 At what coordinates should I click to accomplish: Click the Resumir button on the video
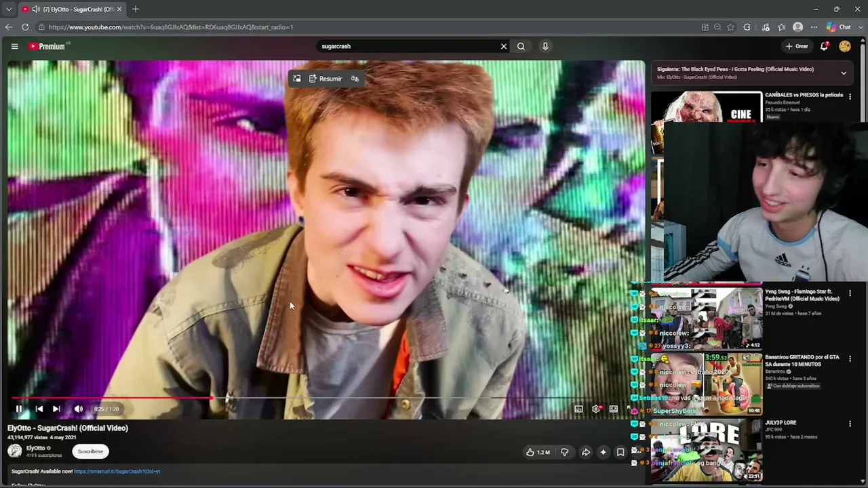coord(325,79)
